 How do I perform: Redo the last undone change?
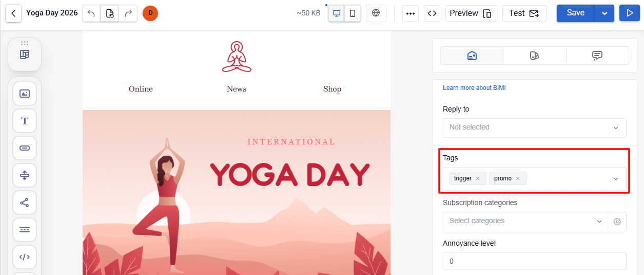tap(128, 13)
